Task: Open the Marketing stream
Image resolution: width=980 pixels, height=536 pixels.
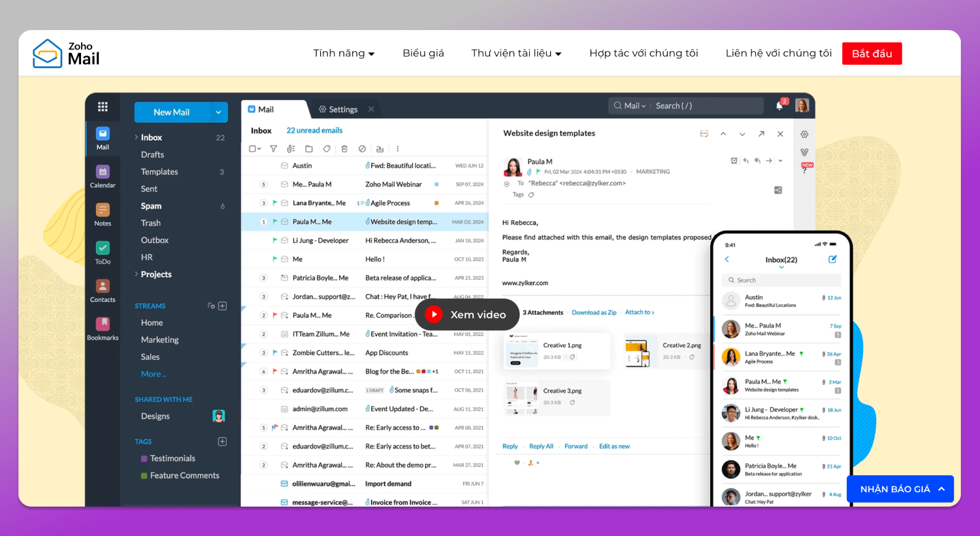Action: (160, 340)
